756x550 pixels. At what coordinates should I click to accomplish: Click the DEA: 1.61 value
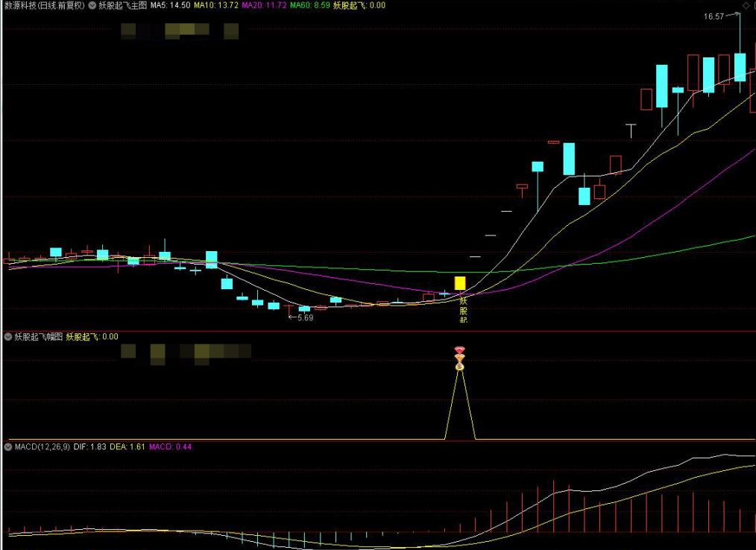coord(127,447)
